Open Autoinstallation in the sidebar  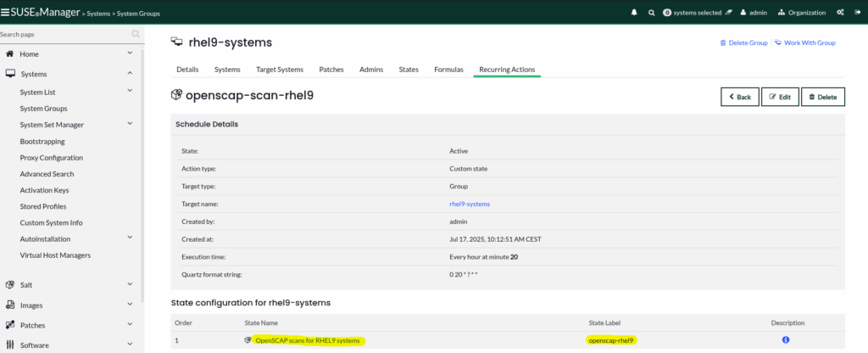coord(45,238)
